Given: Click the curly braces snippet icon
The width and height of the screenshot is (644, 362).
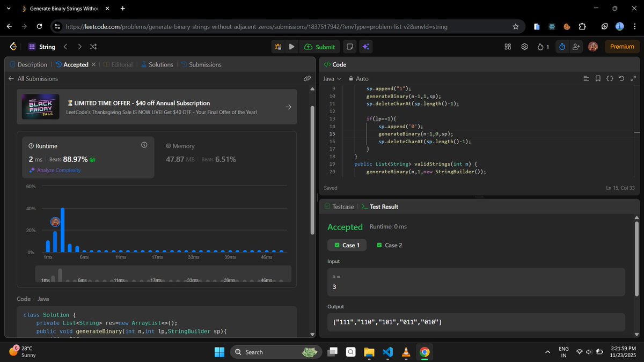Looking at the screenshot, I should pyautogui.click(x=610, y=78).
